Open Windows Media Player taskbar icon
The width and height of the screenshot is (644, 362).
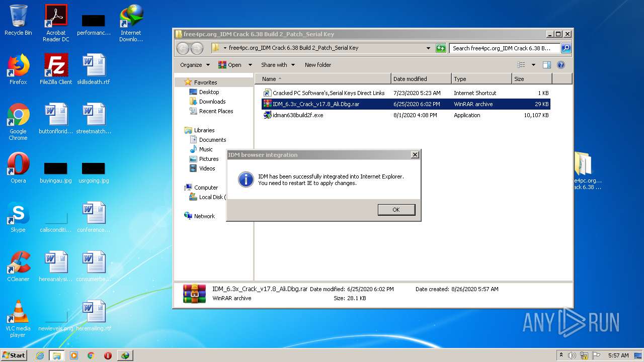click(74, 355)
